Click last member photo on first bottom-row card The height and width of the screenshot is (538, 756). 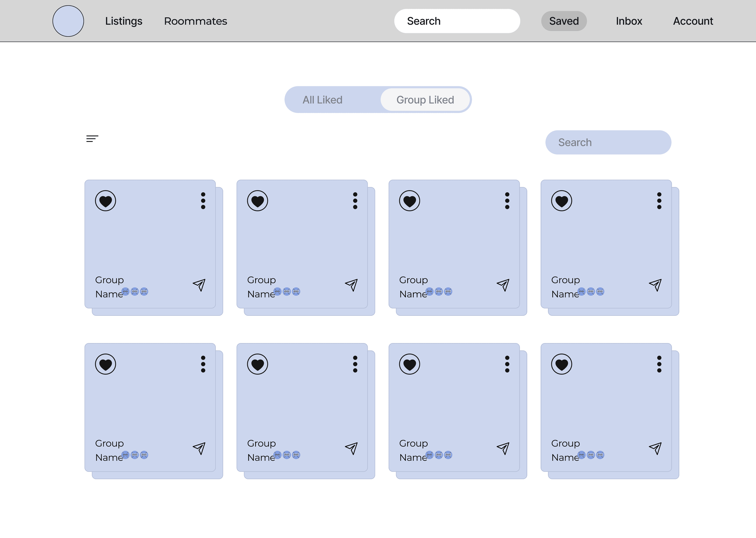[x=144, y=455]
